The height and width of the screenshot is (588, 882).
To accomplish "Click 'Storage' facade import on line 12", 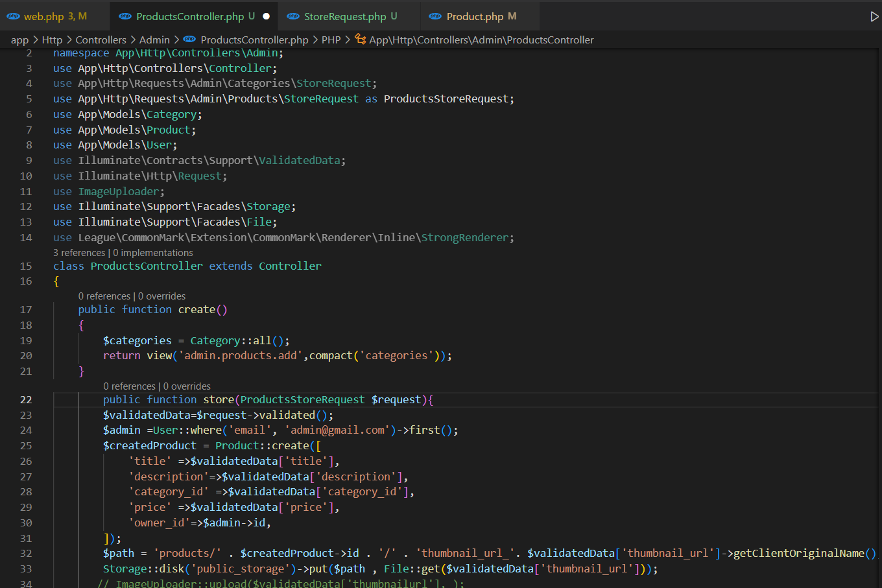I will [268, 206].
